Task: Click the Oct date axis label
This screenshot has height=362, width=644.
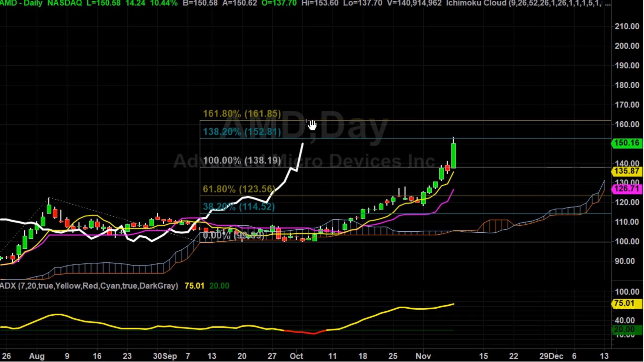Action: coord(297,356)
